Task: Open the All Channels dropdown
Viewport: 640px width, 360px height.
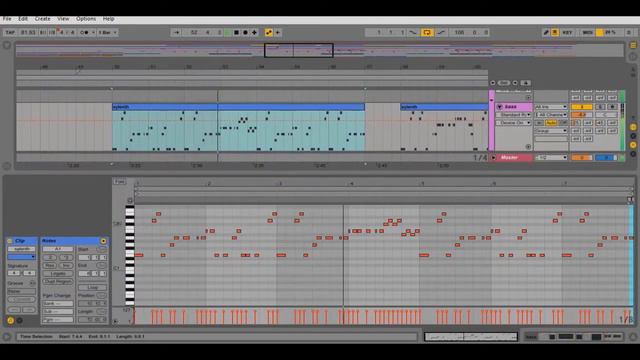Action: [551, 115]
